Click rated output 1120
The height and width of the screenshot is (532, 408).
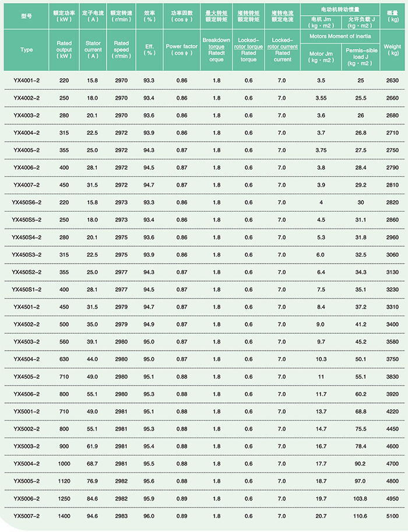tap(64, 481)
